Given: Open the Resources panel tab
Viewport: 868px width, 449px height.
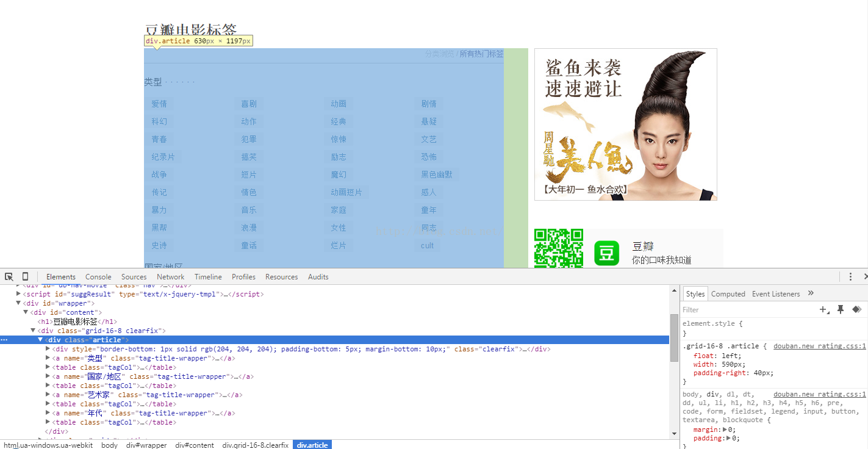Looking at the screenshot, I should click(x=282, y=277).
